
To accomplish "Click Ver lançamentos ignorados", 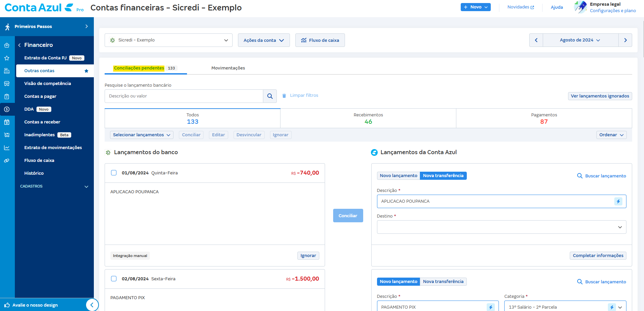I will (600, 96).
